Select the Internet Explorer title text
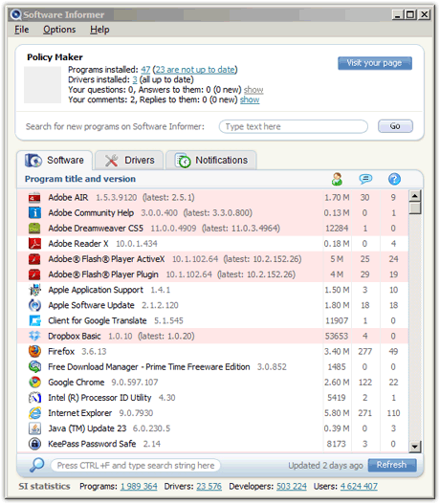This screenshot has width=440, height=504. [x=80, y=413]
